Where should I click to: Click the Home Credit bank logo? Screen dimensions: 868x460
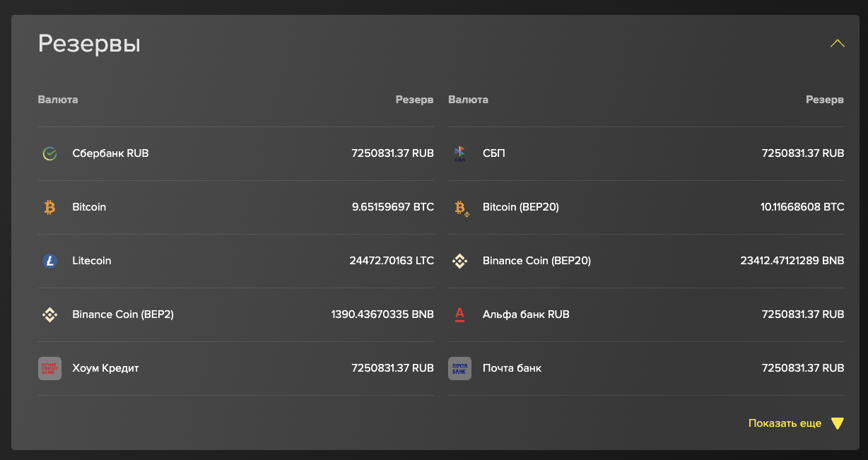(49, 368)
